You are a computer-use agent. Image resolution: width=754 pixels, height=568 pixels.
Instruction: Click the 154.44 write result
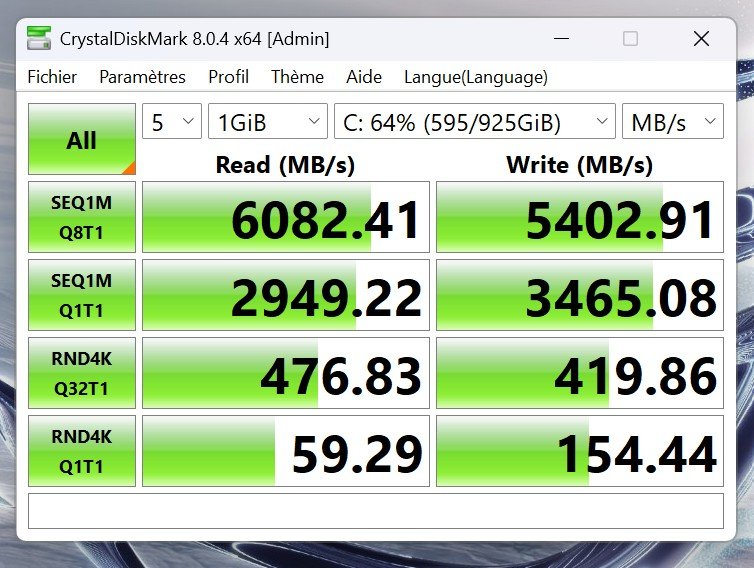tap(580, 451)
